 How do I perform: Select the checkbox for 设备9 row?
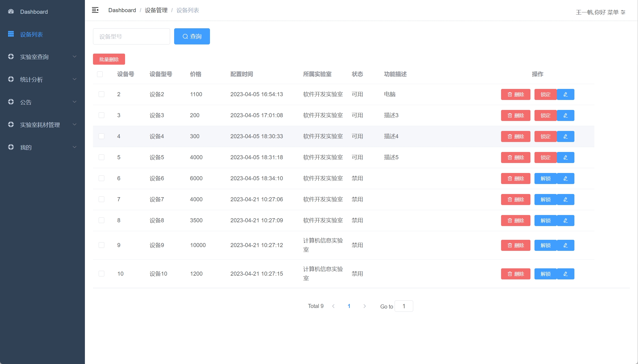(102, 245)
